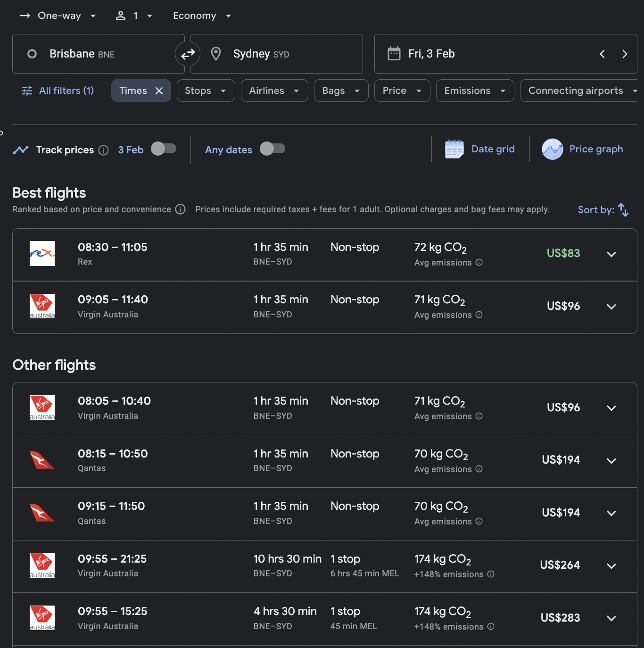Click the Track prices trend icon
Viewport: 644px width, 648px height.
coord(21,150)
